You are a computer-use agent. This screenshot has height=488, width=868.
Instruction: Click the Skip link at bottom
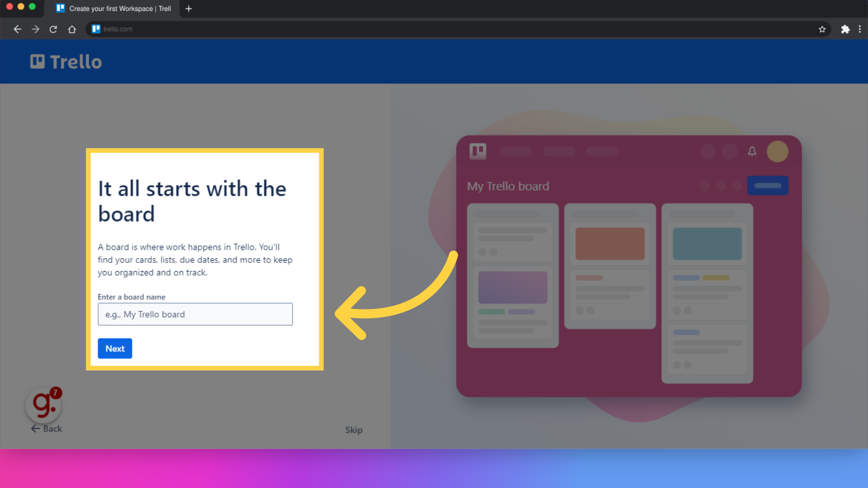pos(353,429)
